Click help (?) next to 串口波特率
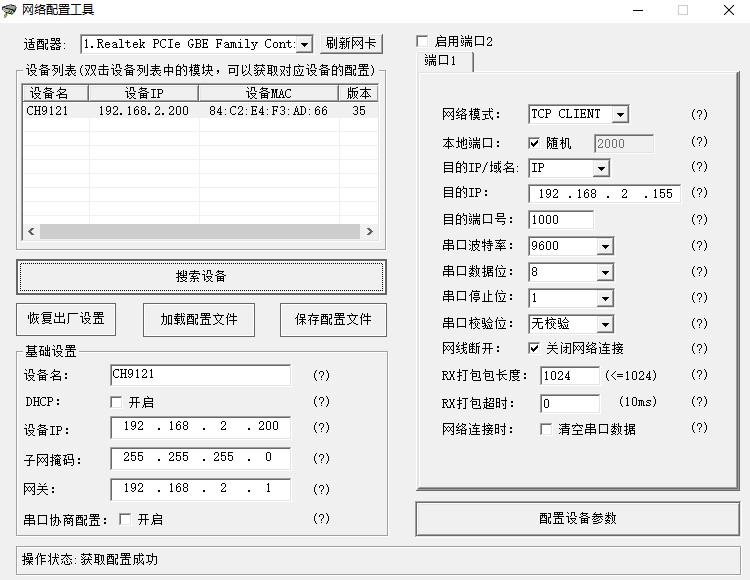The height and width of the screenshot is (580, 750). [x=699, y=246]
